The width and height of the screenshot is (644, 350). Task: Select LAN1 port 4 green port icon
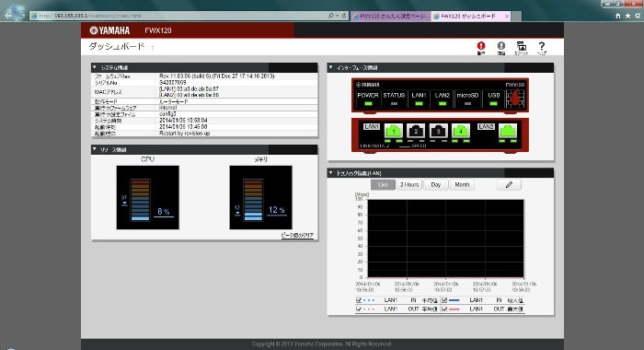(460, 131)
